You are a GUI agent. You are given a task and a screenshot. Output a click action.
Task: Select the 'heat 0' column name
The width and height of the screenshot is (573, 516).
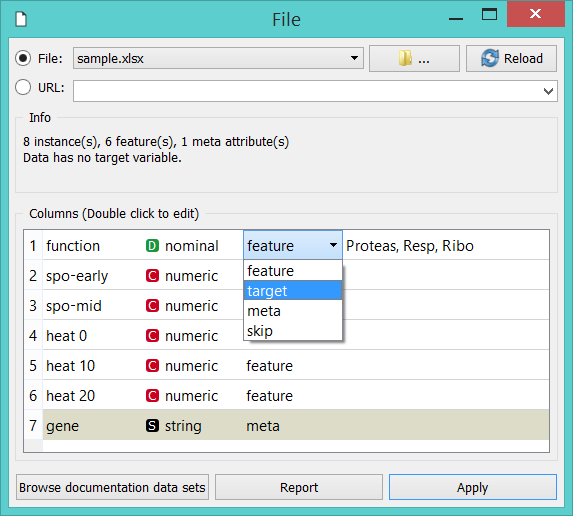click(67, 335)
